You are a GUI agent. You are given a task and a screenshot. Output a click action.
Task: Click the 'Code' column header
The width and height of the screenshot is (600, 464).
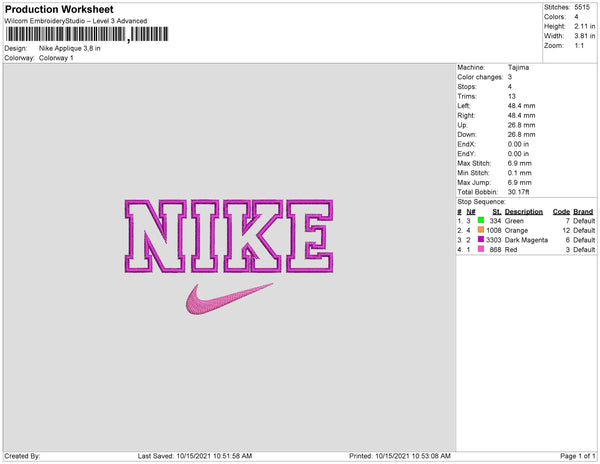561,212
